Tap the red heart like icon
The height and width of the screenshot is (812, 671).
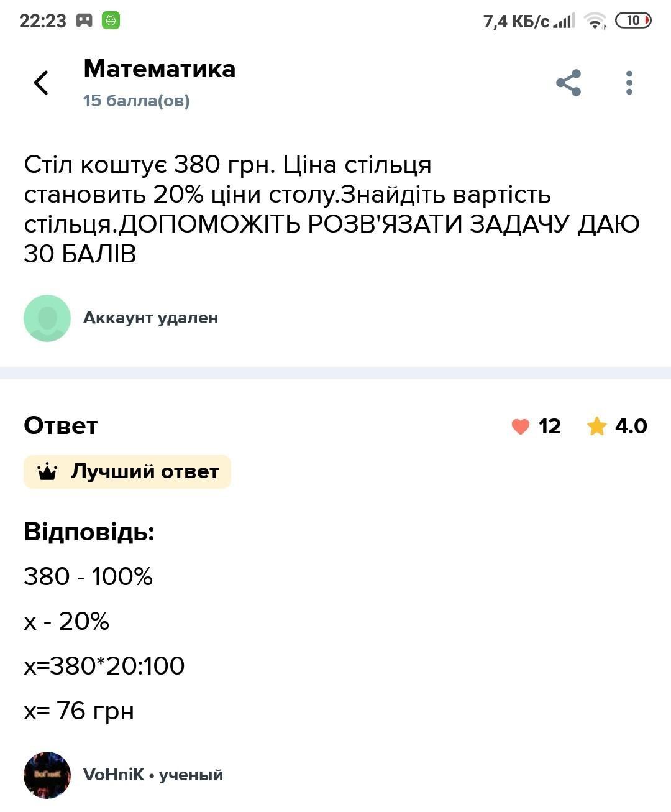(x=520, y=427)
